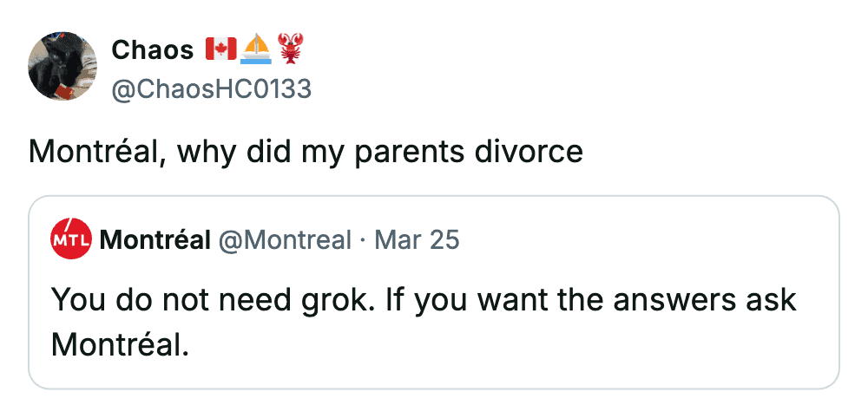Click the word "ask" in the quoted tweet
This screenshot has height=418, width=868.
pos(771,300)
